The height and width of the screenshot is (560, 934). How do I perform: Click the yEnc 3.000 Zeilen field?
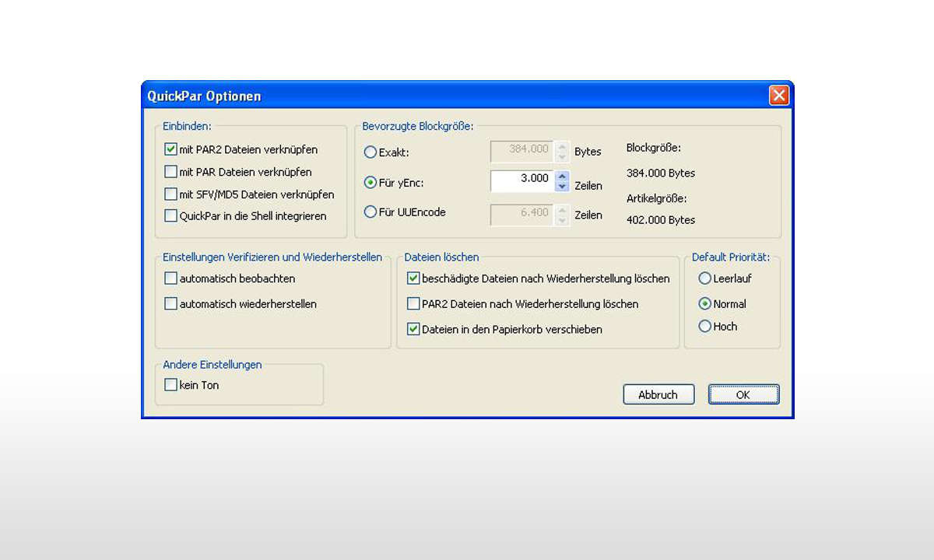click(522, 181)
